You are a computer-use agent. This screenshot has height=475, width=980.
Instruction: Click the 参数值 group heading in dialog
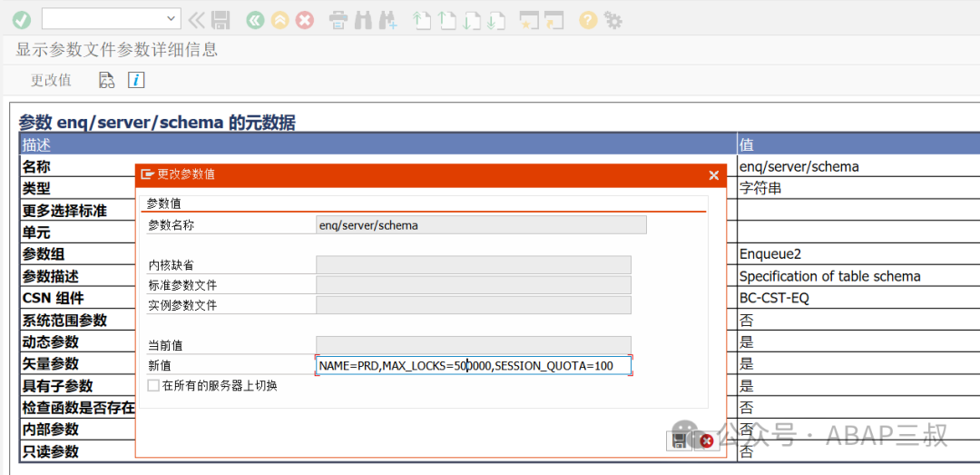[163, 203]
